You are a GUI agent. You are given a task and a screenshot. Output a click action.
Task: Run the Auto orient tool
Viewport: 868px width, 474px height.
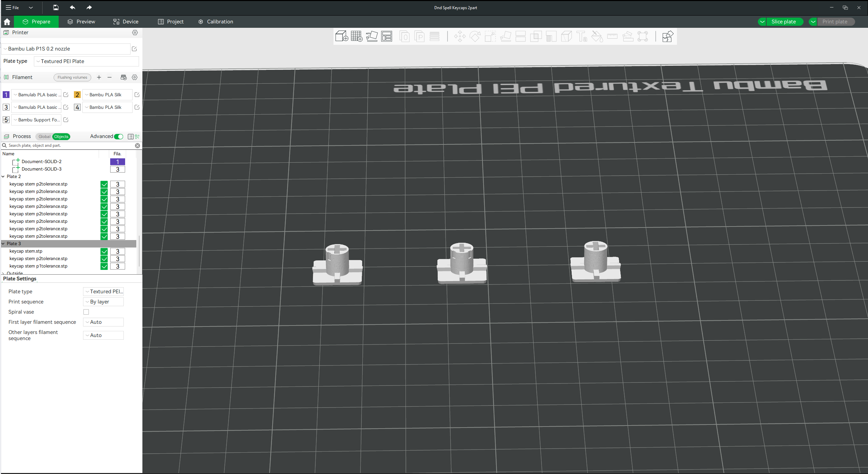coord(372,36)
